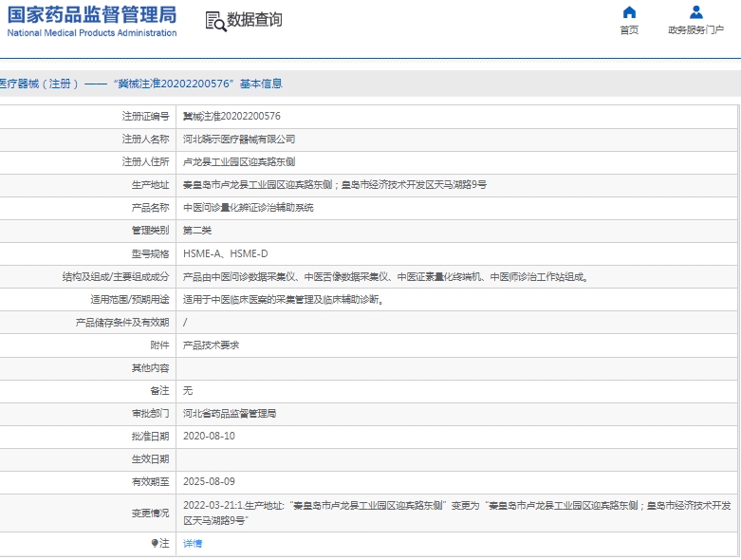
Task: Click the slash value for storage conditions
Action: [x=185, y=323]
